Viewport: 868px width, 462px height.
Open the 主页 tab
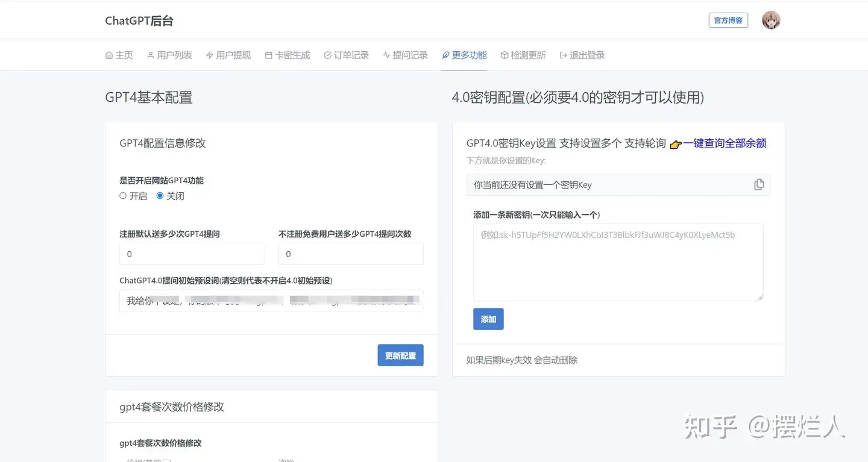pos(119,55)
